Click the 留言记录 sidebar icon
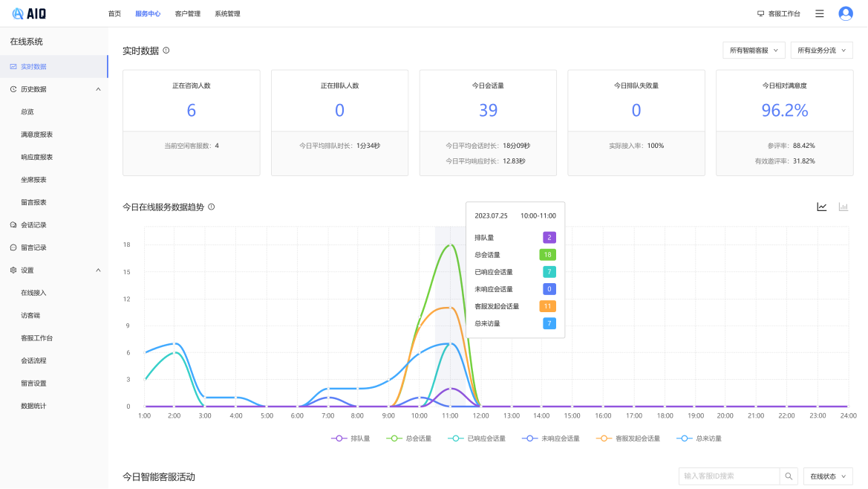The height and width of the screenshot is (489, 868). click(13, 247)
